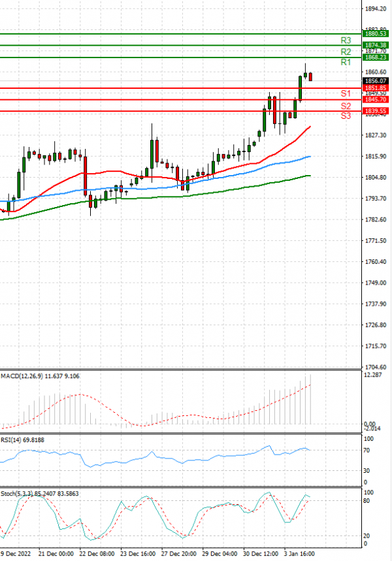Click the 29 Dec 04:00 time label
392x561 pixels.
[220, 554]
